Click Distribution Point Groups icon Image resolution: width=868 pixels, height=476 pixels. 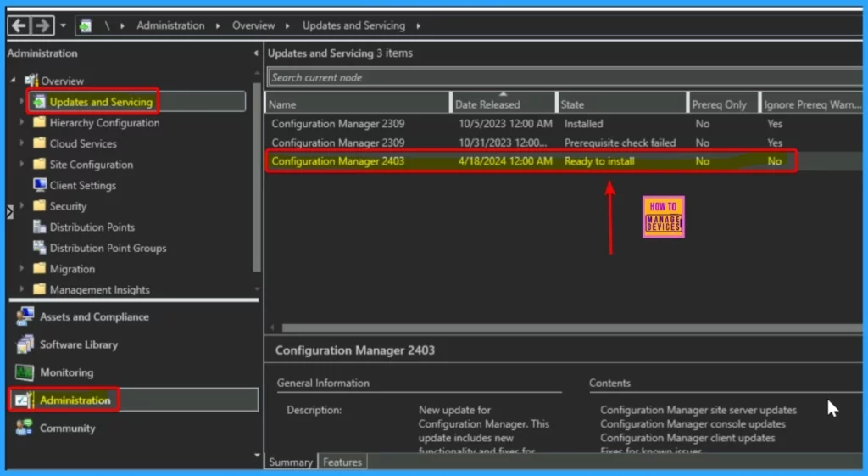(39, 248)
